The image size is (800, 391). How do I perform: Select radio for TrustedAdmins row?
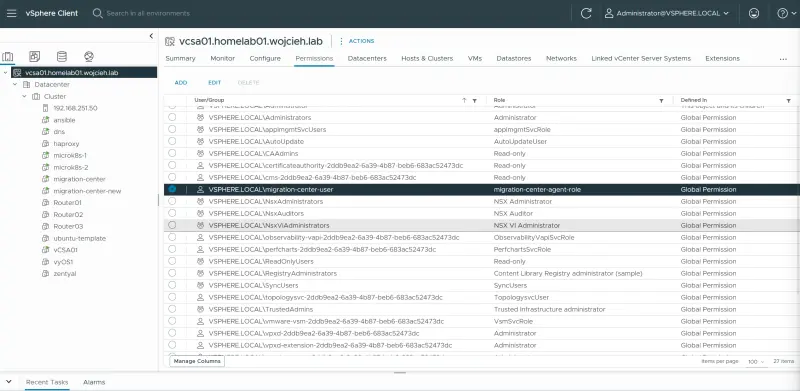point(172,309)
